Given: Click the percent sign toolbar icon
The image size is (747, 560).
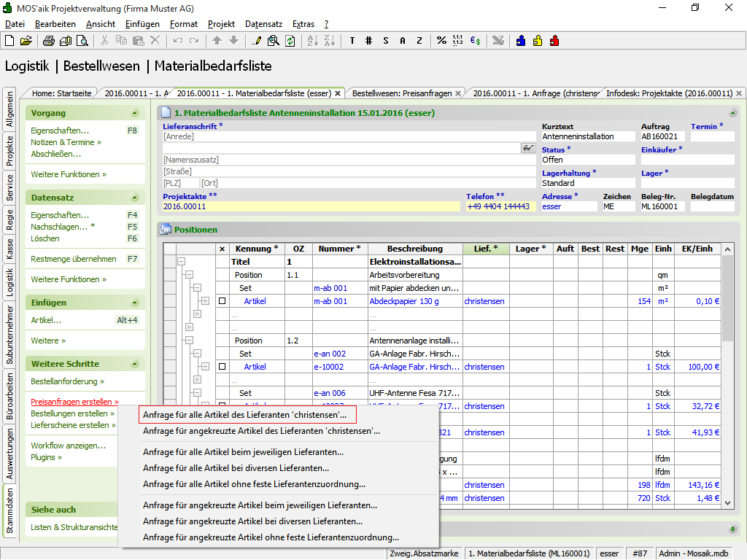Looking at the screenshot, I should (441, 41).
